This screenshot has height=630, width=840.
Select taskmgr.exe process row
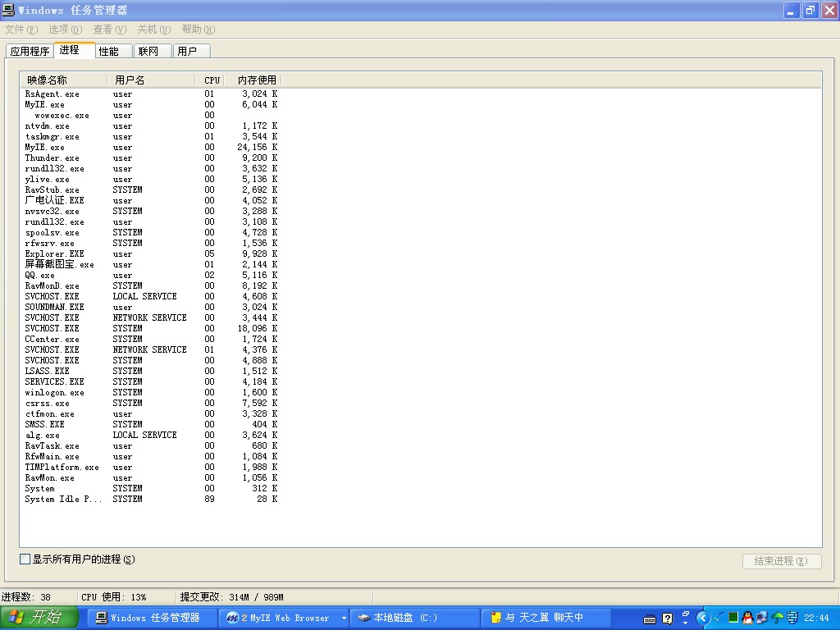pos(151,137)
